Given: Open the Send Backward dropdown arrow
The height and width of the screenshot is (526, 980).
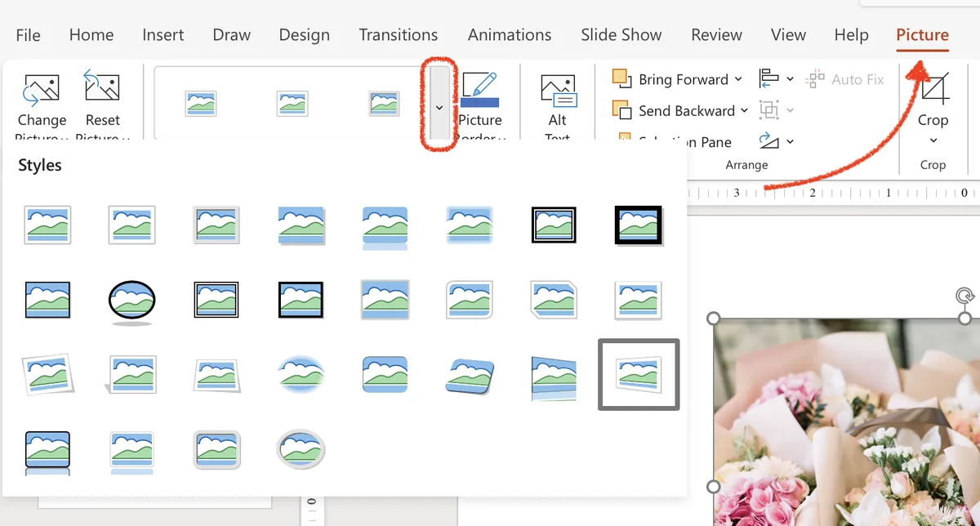Looking at the screenshot, I should 744,110.
